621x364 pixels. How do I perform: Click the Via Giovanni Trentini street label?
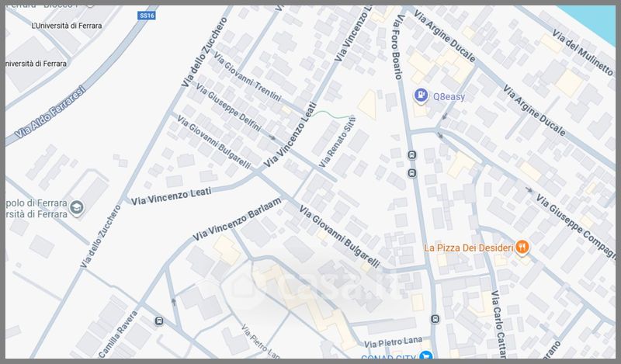[247, 76]
